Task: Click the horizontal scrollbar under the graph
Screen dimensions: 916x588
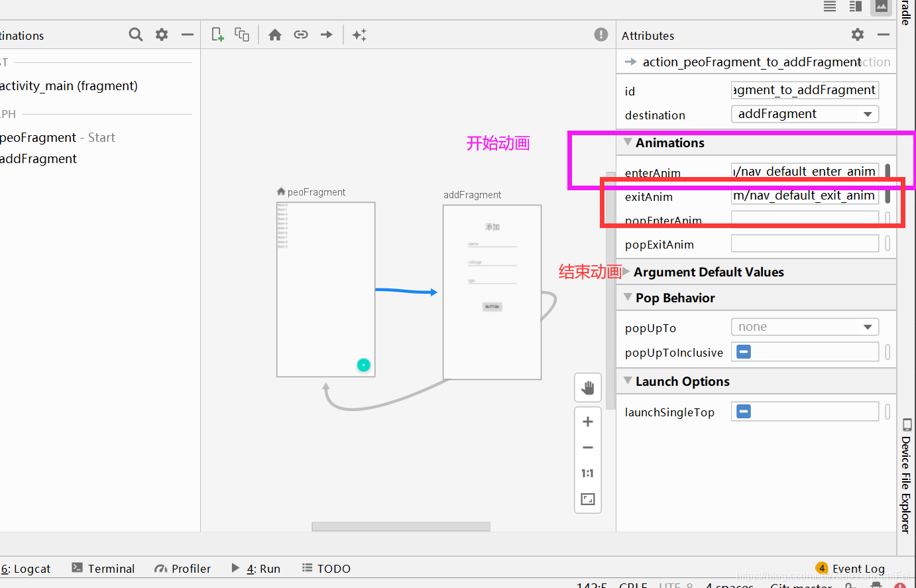Action: pos(401,526)
